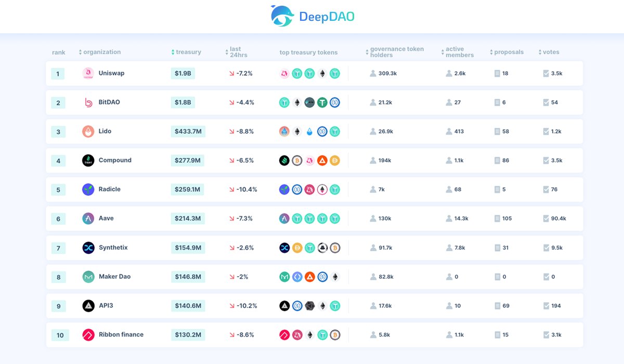Click the Synthetix organization logo
The image size is (624, 364).
(88, 248)
